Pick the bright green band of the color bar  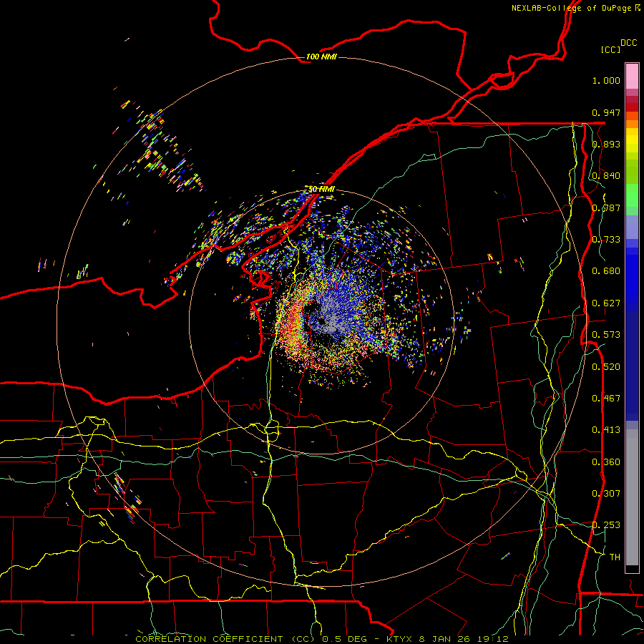pyautogui.click(x=632, y=195)
